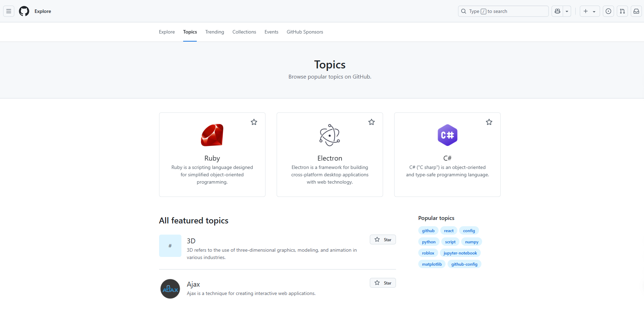
Task: Go to the Trending tab
Action: point(215,32)
